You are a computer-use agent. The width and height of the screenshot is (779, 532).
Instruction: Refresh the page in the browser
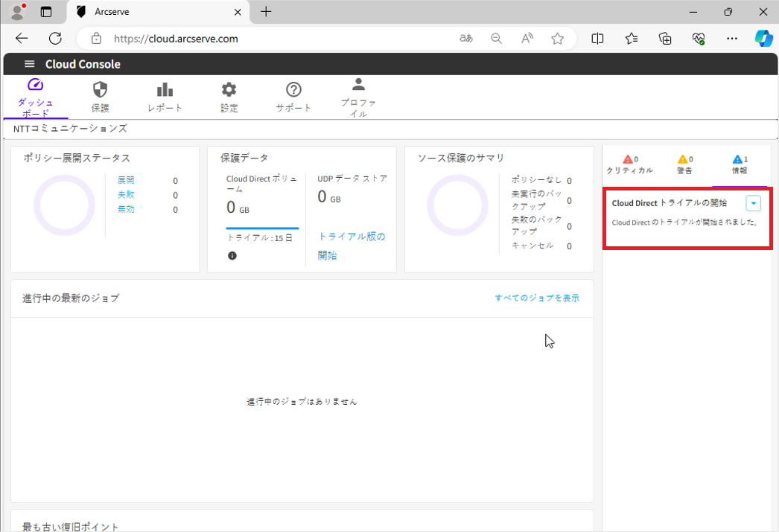click(55, 39)
